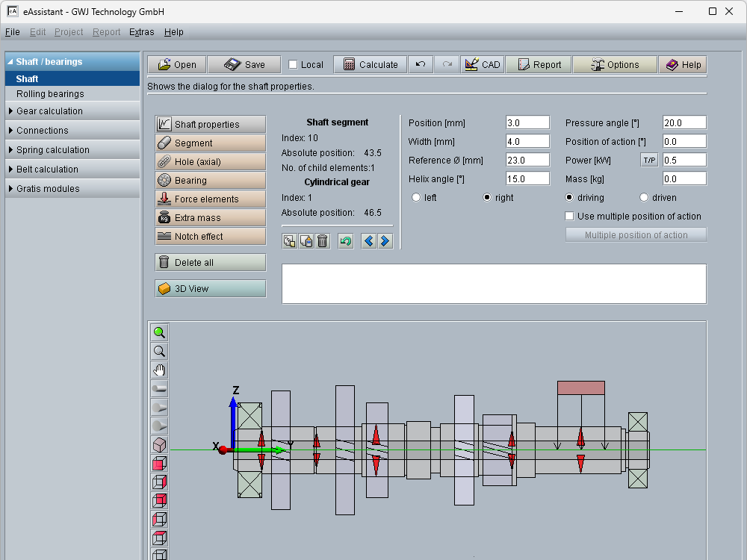Viewport: 747px width, 560px height.
Task: Open the File menu
Action: click(x=12, y=32)
